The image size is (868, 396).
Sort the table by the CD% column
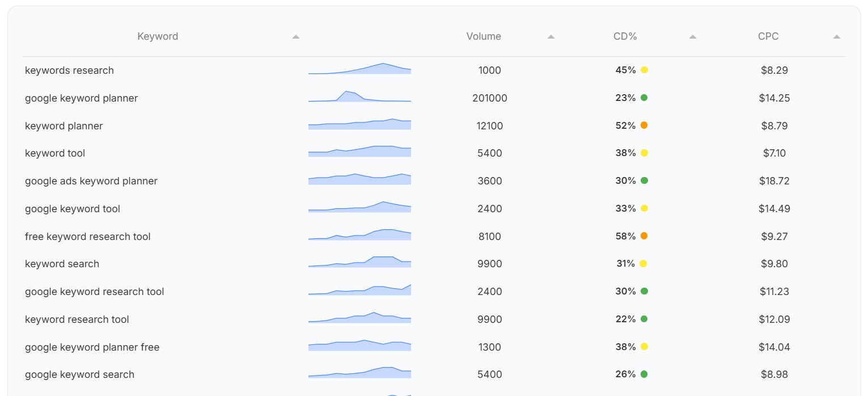click(692, 36)
